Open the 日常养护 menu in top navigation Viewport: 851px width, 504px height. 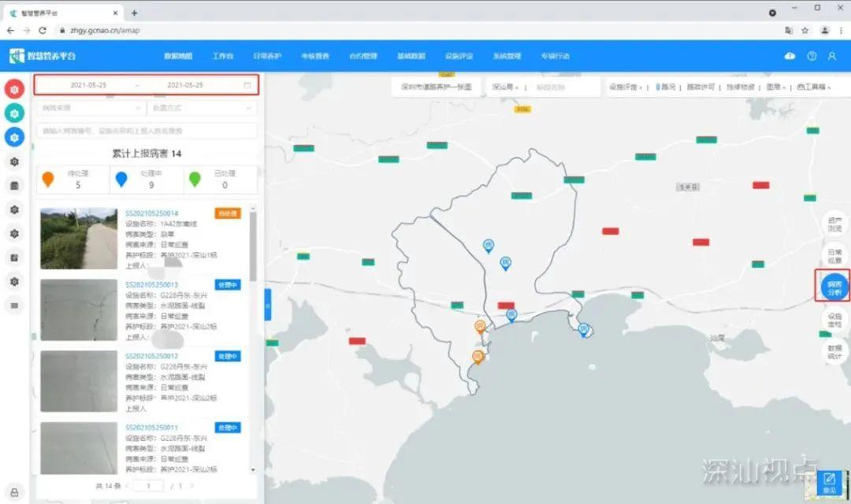click(267, 56)
